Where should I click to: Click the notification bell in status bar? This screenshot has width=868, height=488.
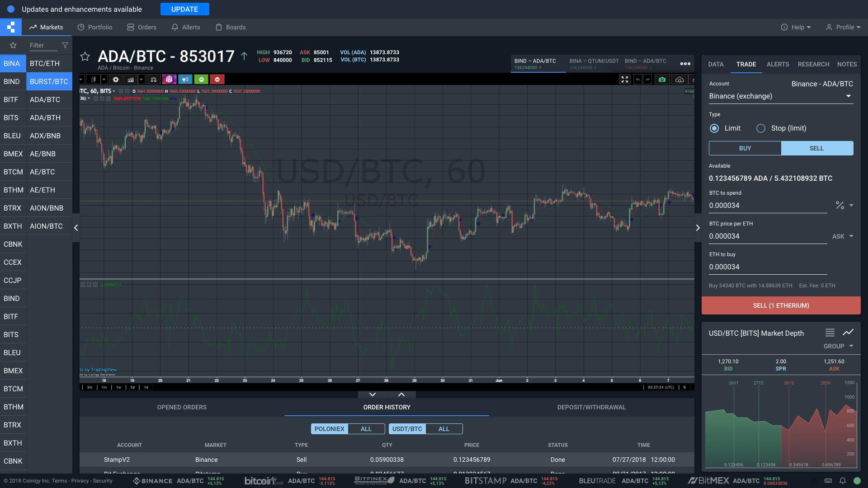(x=843, y=481)
